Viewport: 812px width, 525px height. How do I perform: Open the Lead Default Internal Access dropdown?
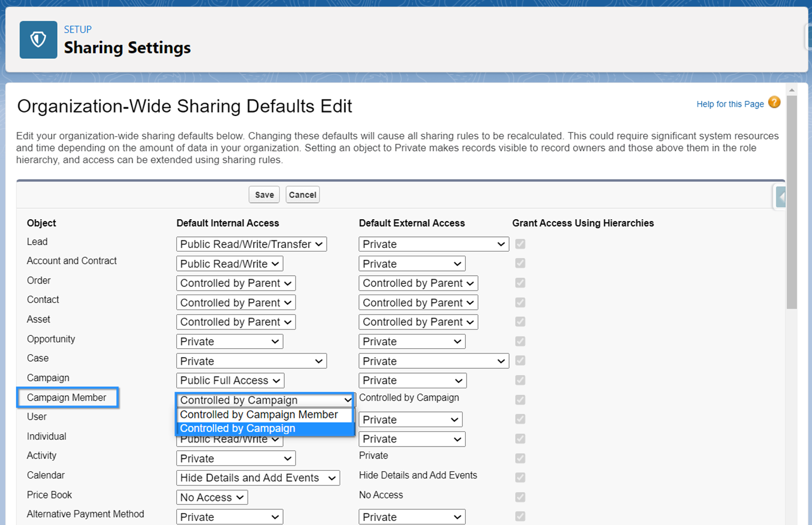(251, 244)
